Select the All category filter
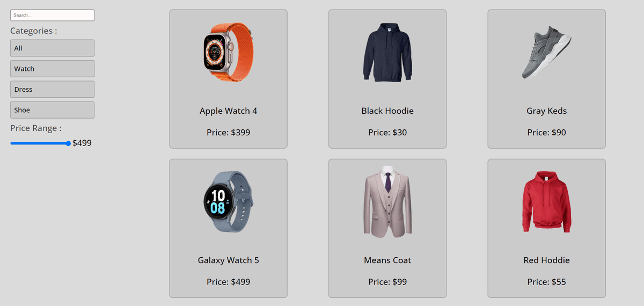This screenshot has height=306, width=644. point(52,48)
